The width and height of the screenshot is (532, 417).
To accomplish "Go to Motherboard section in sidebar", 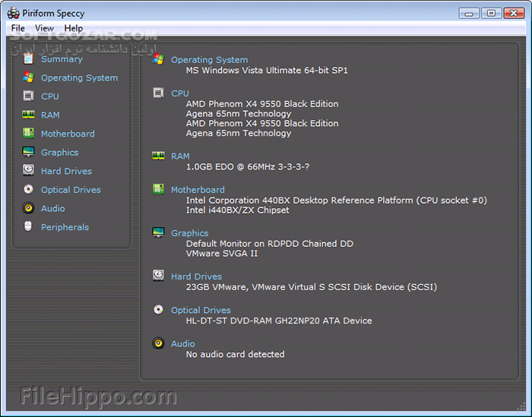I will pos(68,134).
